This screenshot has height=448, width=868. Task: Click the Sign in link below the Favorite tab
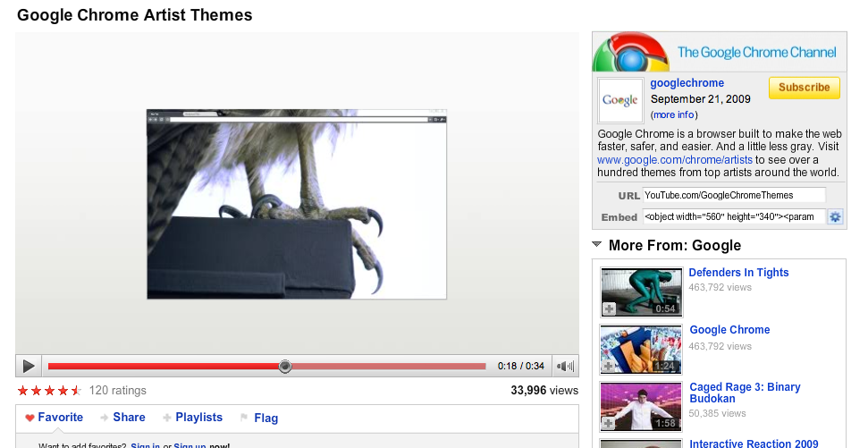(146, 445)
